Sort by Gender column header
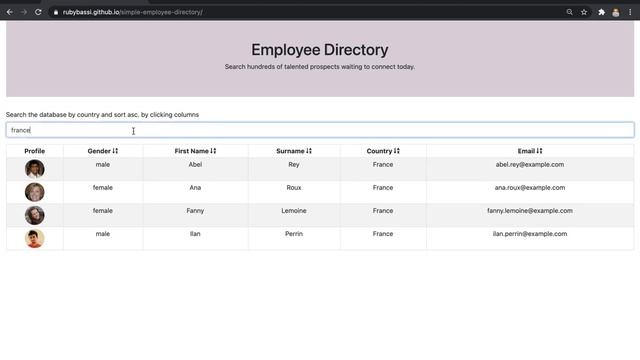Viewport: 640px width, 360px height. pos(102,151)
